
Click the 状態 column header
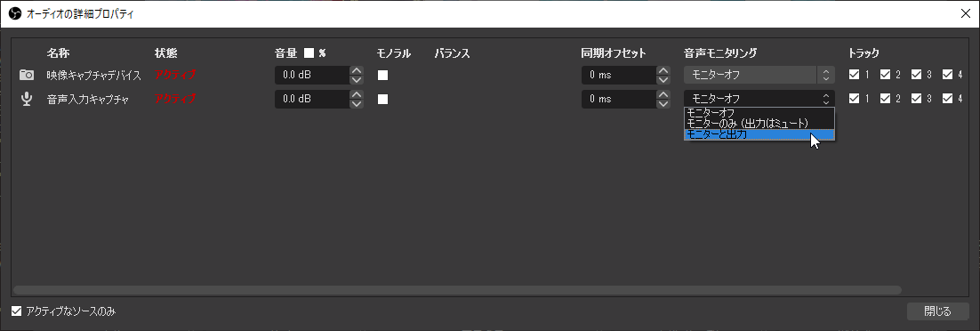165,53
